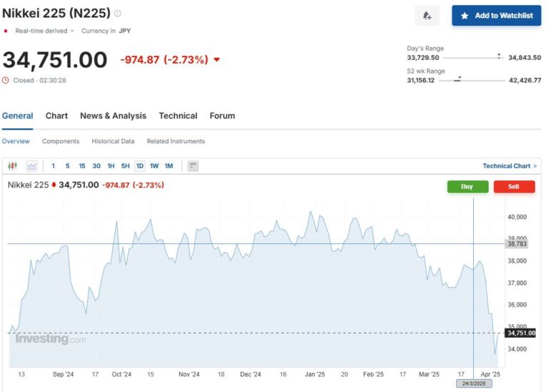548x392 pixels.
Task: Select the 1W chart interval
Action: coord(154,166)
